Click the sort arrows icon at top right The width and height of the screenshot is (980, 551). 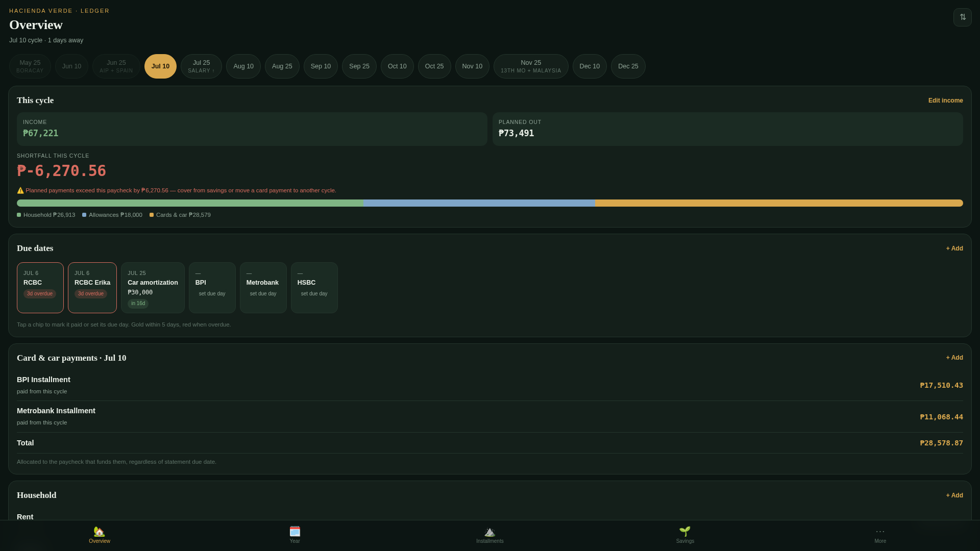(x=962, y=17)
